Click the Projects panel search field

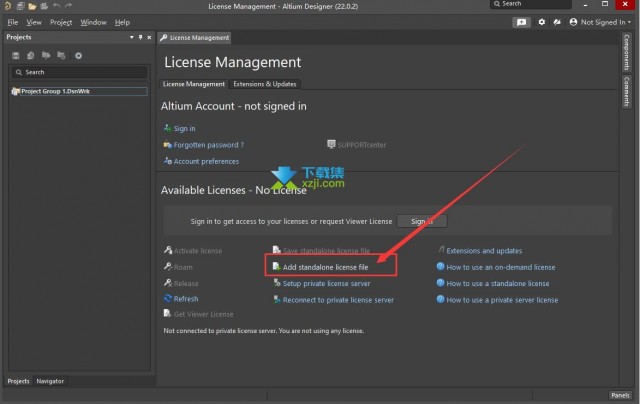[79, 72]
